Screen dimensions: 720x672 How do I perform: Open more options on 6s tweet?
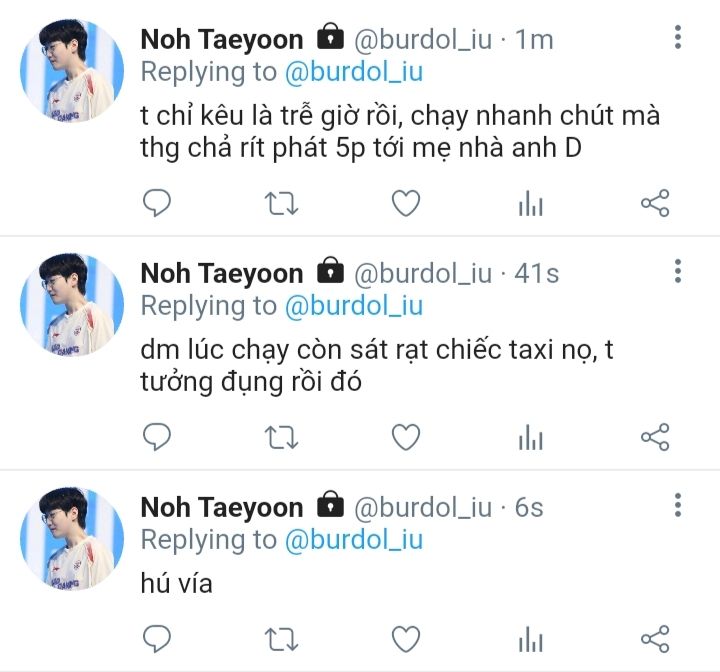click(678, 505)
